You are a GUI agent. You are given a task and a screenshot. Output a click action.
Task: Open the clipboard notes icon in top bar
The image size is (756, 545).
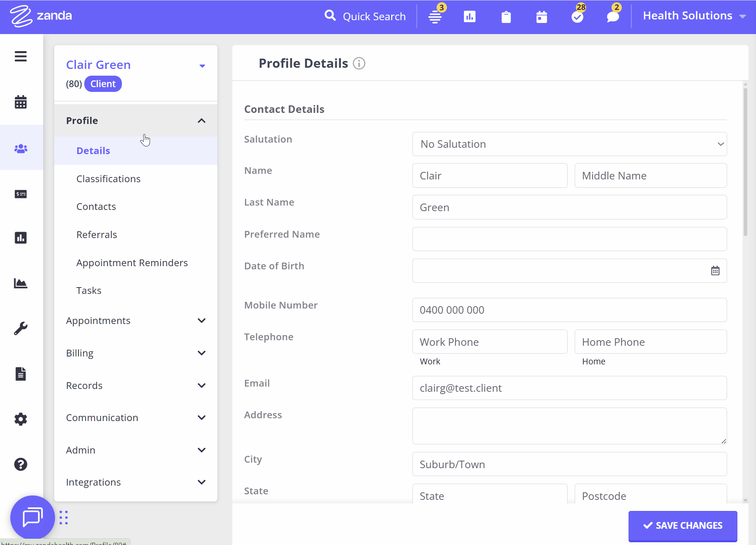point(505,17)
